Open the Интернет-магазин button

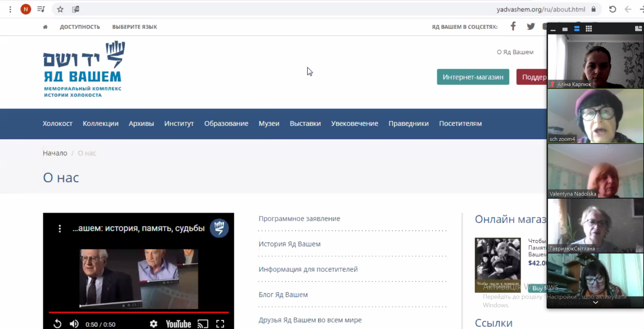coord(473,77)
